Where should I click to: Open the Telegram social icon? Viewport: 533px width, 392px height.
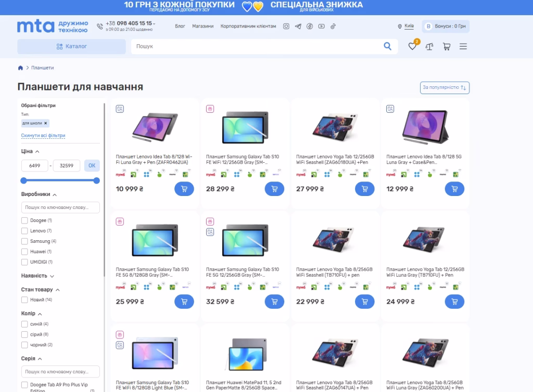298,26
